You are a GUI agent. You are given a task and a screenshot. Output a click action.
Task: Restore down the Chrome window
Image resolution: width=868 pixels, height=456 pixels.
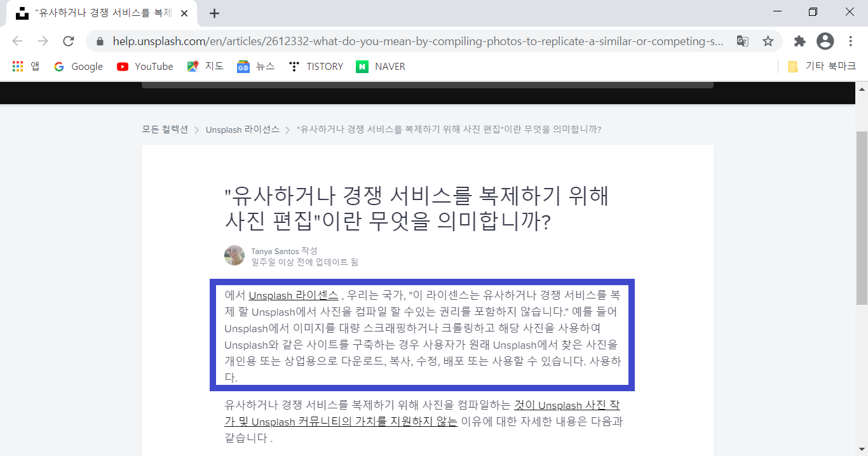click(813, 12)
